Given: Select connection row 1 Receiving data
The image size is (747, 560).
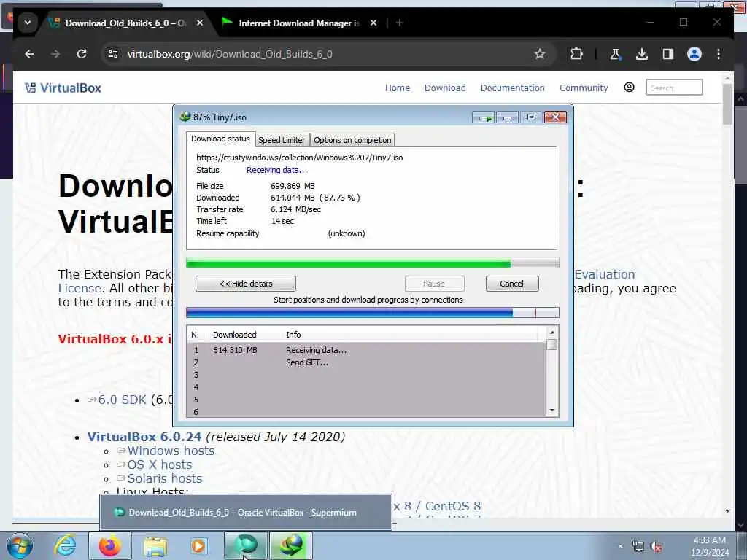Looking at the screenshot, I should tap(366, 350).
